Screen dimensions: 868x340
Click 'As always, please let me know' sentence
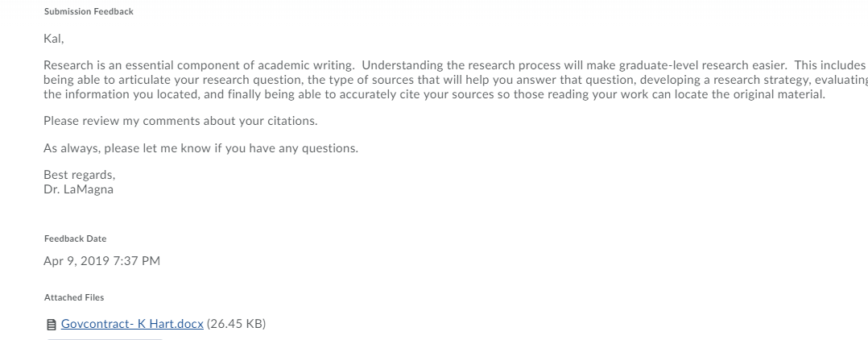coord(201,148)
